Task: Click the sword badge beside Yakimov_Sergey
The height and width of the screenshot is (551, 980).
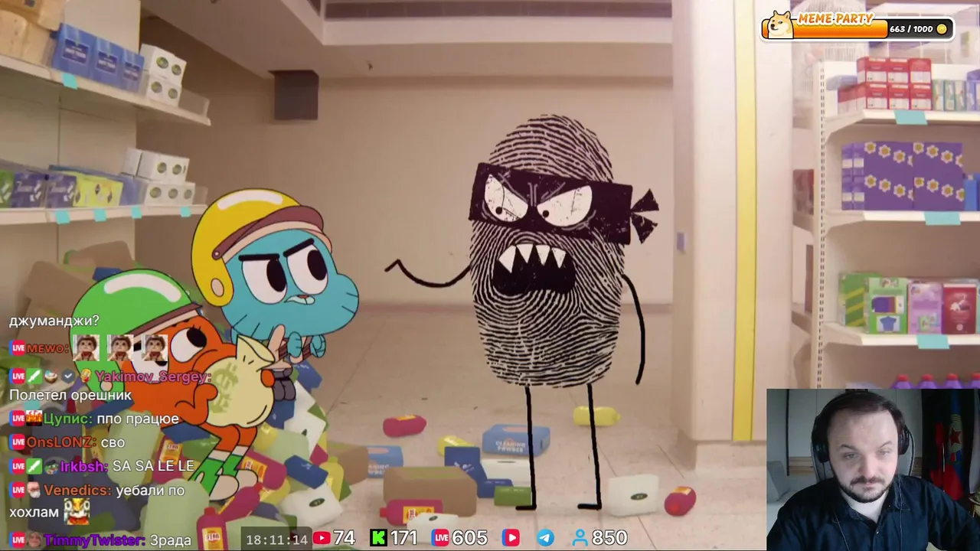Action: point(34,377)
